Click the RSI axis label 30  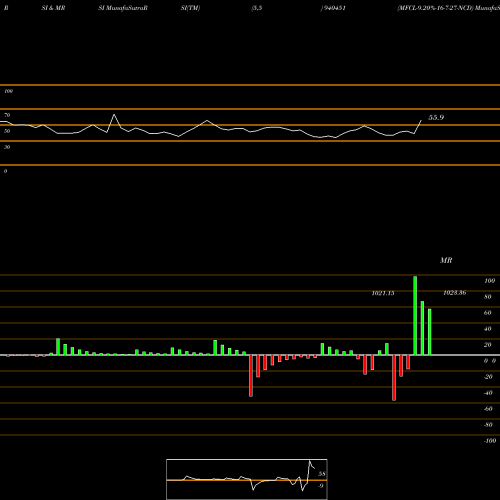[x=7, y=147]
